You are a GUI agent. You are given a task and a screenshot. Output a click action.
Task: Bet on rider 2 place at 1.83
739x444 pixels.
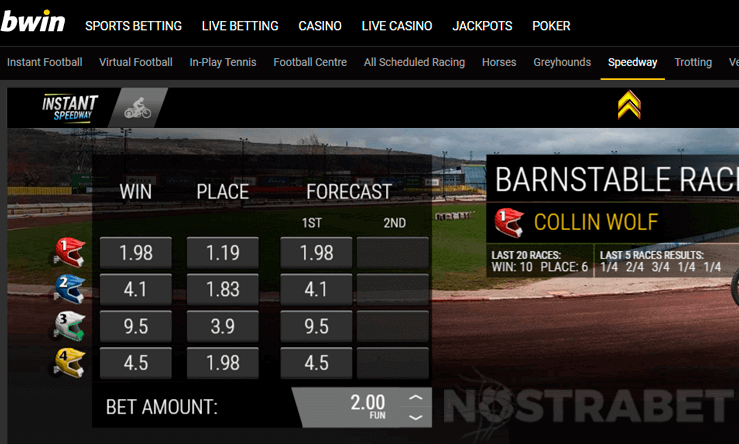(222, 289)
